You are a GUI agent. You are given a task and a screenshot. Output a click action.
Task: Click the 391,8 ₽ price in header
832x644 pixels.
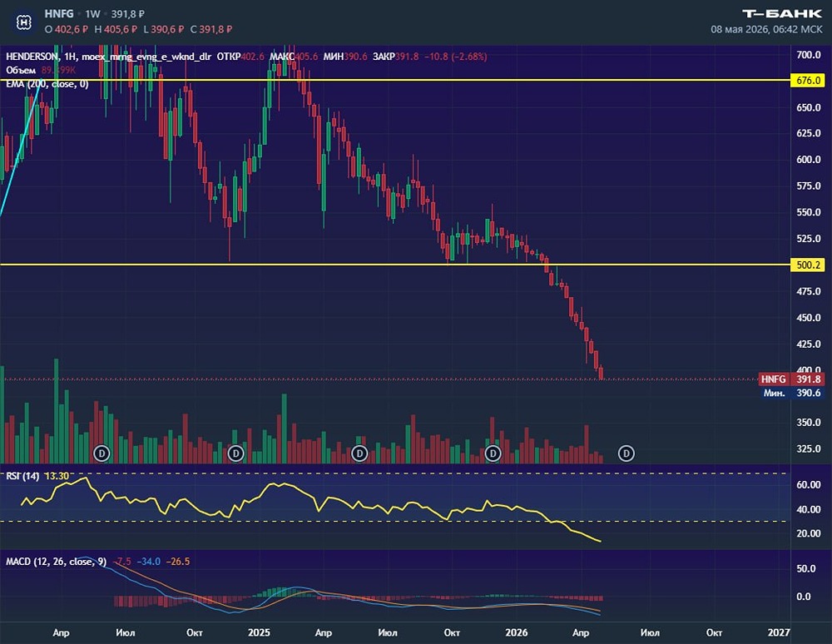(127, 14)
